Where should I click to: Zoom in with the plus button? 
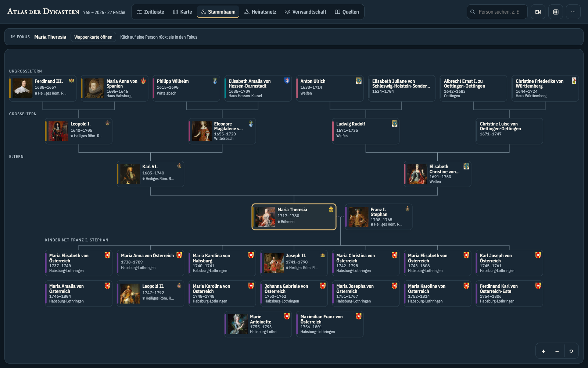pos(543,351)
